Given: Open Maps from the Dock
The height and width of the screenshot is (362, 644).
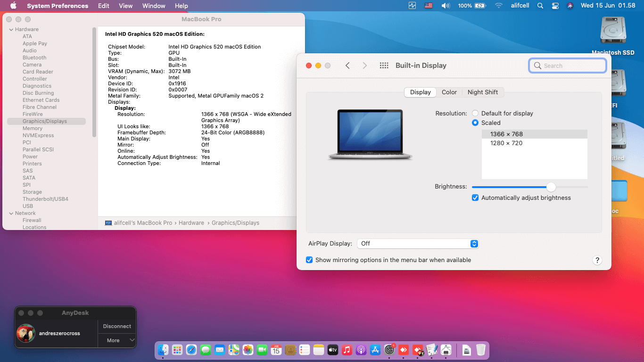Looking at the screenshot, I should click(x=234, y=350).
